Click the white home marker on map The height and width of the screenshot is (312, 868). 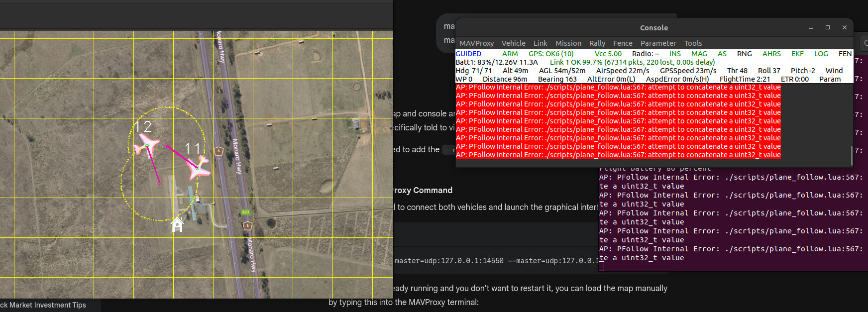pos(177,224)
